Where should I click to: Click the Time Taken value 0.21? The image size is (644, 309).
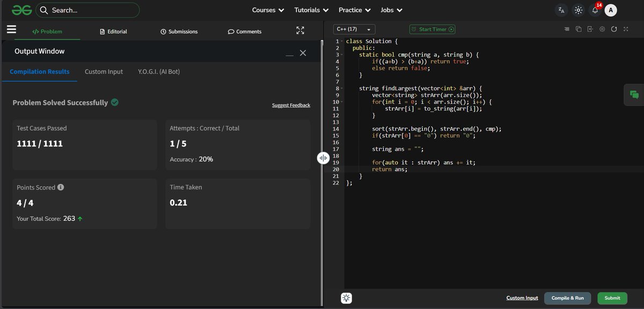[178, 203]
